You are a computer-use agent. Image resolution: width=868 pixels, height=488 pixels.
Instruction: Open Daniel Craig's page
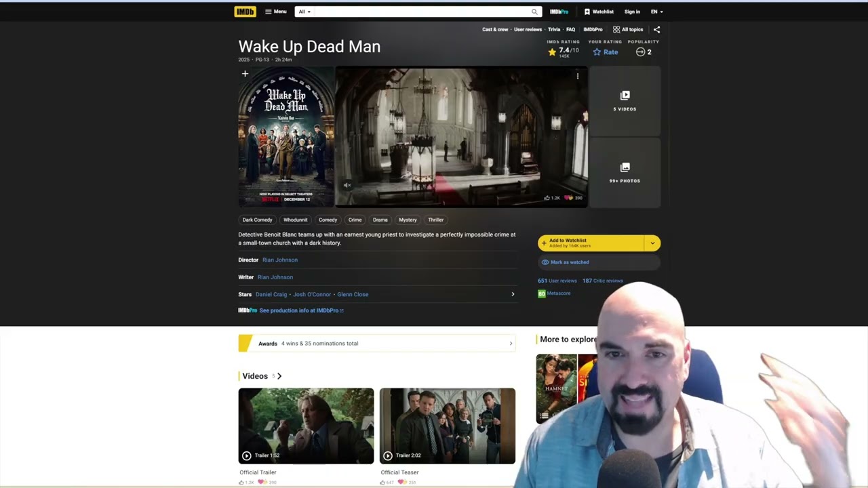click(271, 294)
